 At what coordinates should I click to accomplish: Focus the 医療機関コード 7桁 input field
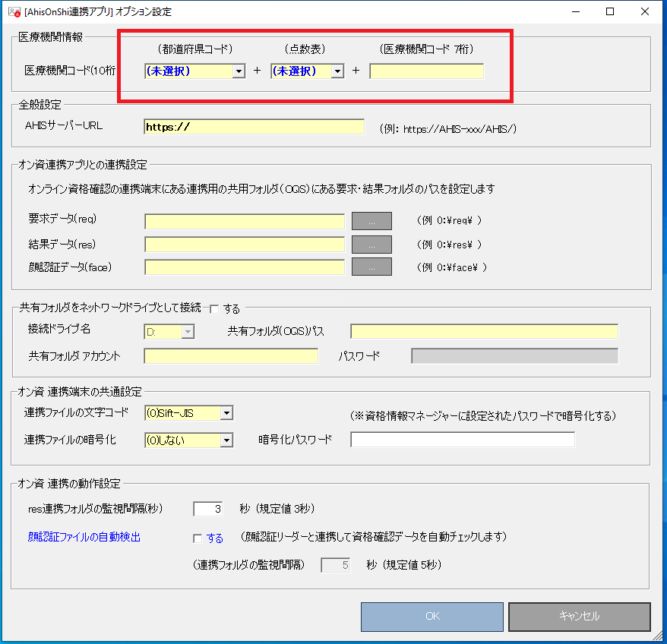click(x=426, y=71)
